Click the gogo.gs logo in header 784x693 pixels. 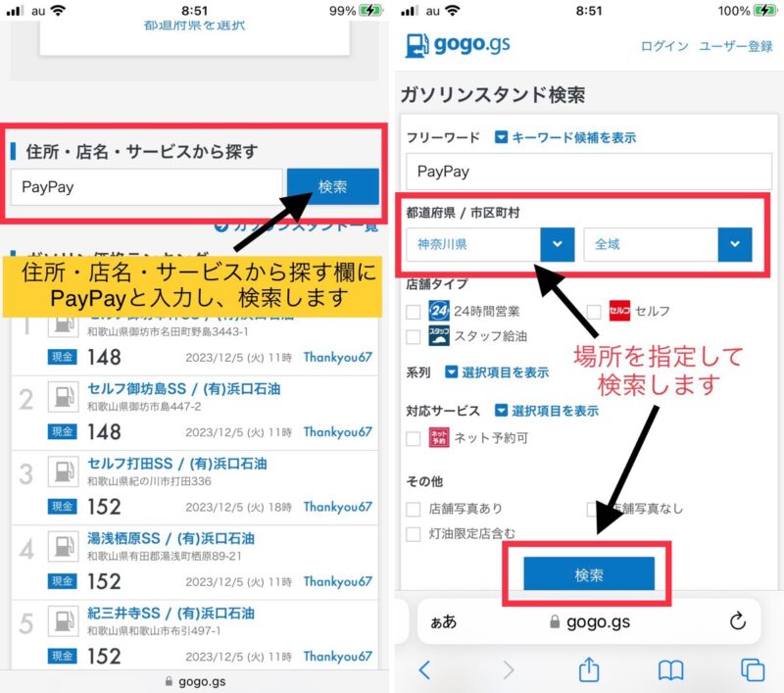(x=458, y=45)
